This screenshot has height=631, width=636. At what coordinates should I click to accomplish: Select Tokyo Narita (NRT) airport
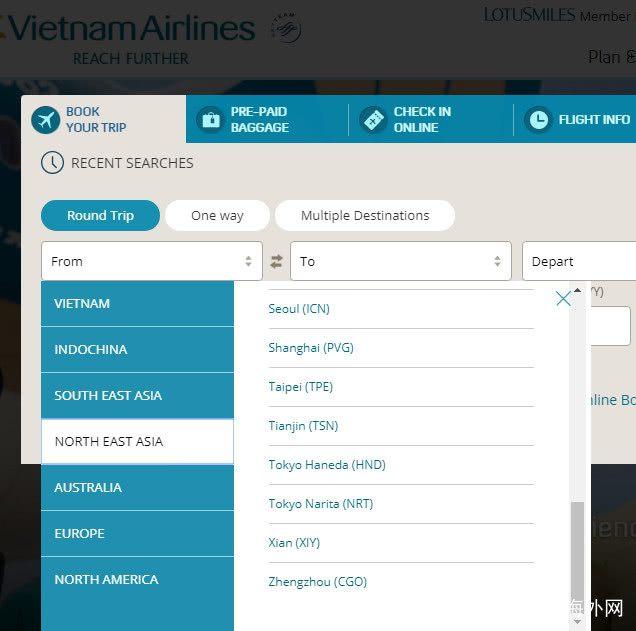320,504
